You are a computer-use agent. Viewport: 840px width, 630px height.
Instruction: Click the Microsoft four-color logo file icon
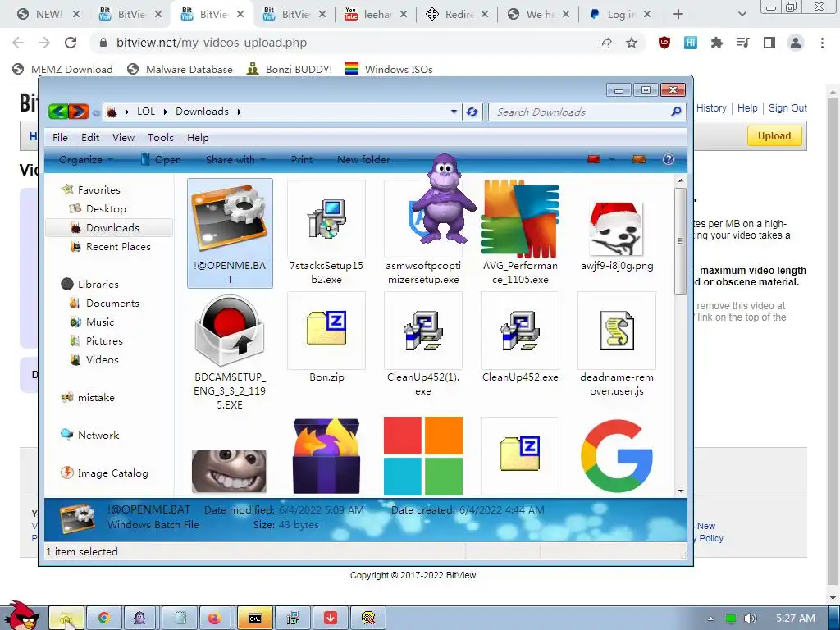coord(423,456)
